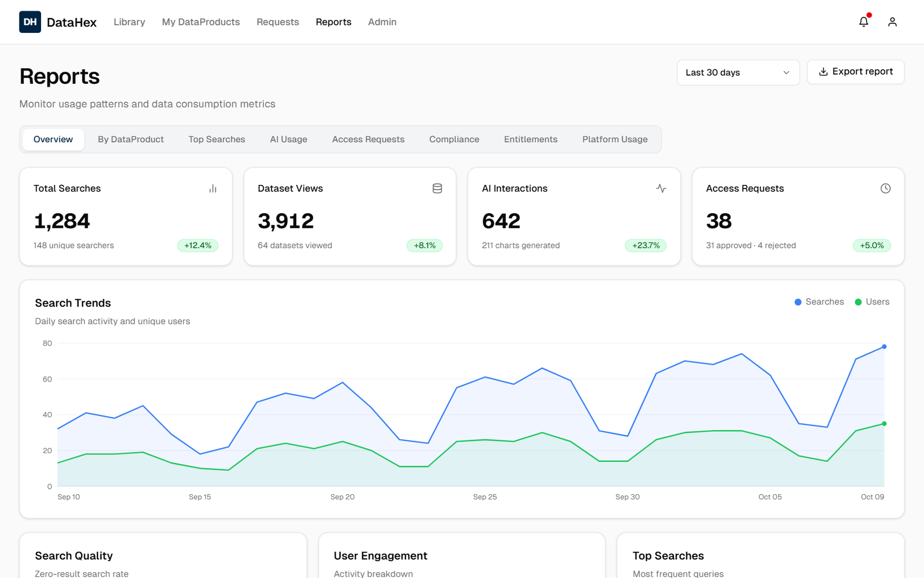Select Reports in the top navigation
This screenshot has width=924, height=578.
coord(333,22)
